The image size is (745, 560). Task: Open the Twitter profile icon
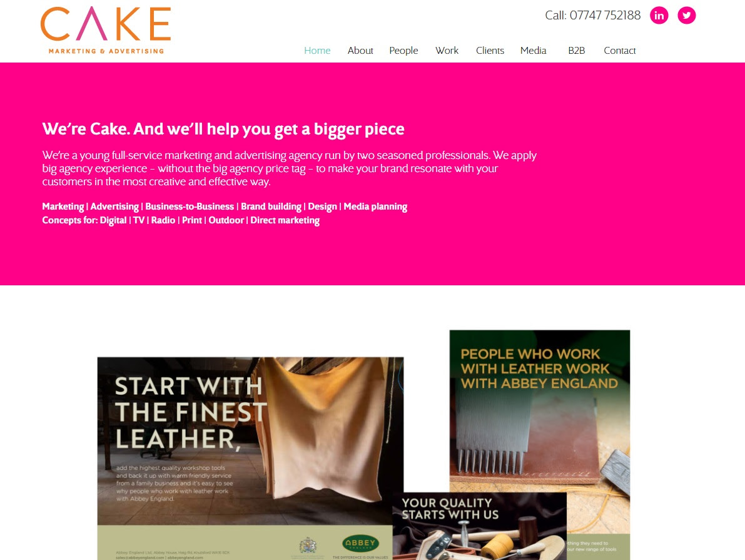(x=686, y=15)
